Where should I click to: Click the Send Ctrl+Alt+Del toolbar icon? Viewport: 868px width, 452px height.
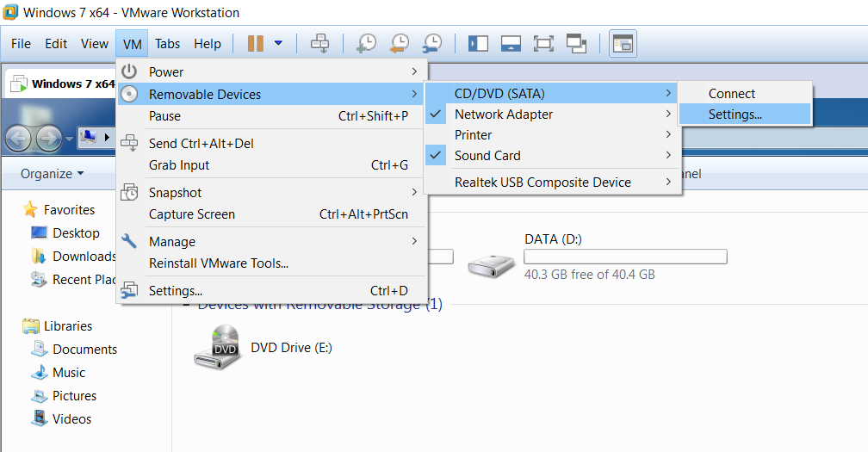point(319,43)
